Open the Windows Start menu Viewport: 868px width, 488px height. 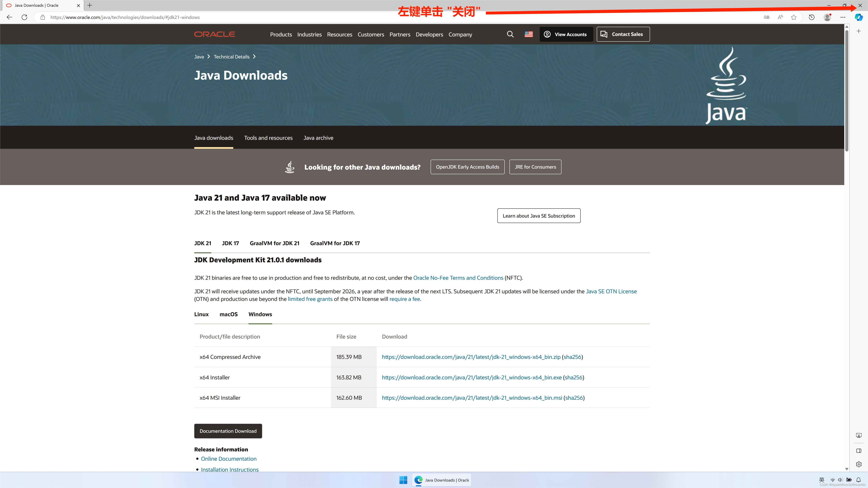(x=403, y=480)
